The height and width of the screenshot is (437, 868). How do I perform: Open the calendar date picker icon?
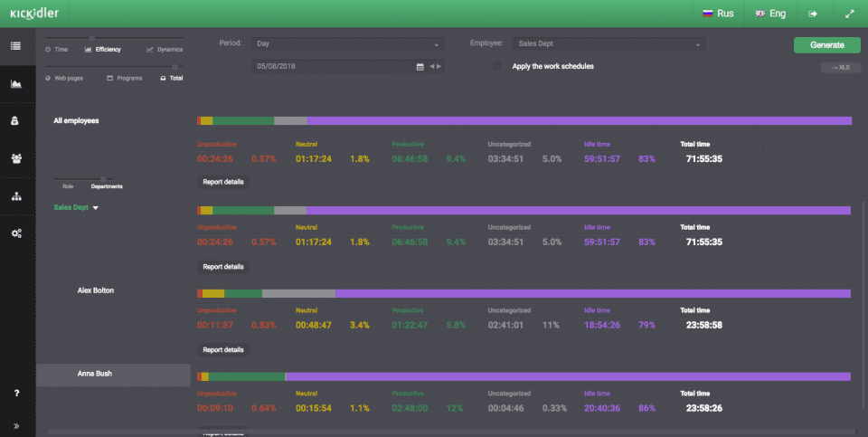coord(420,66)
